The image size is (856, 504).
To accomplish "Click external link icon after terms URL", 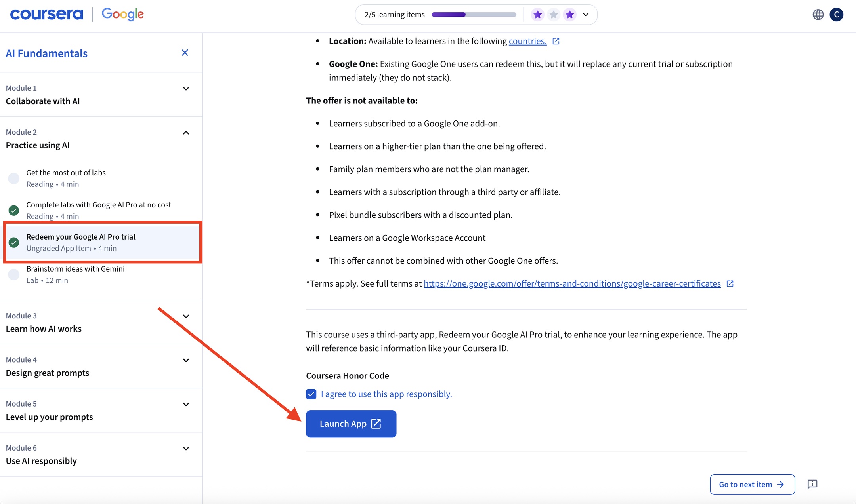I will click(x=730, y=283).
